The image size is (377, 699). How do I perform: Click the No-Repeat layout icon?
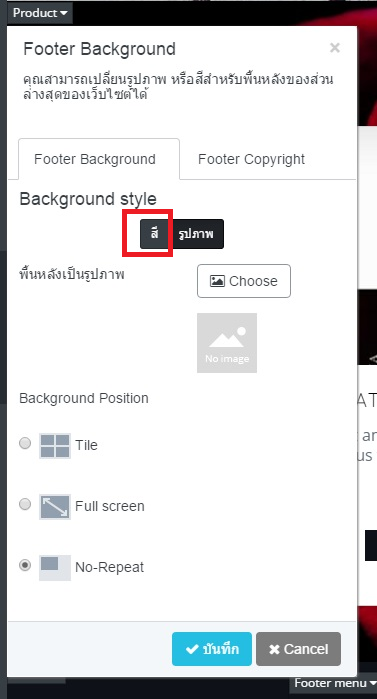coord(55,567)
